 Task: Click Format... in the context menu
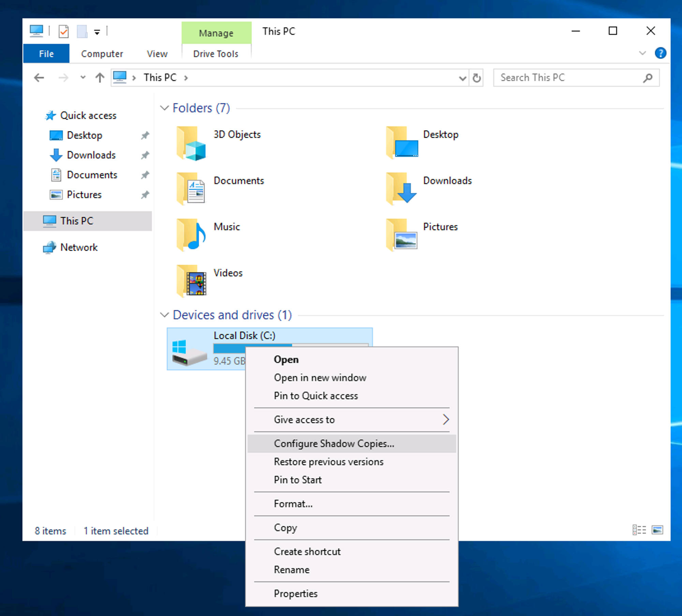click(293, 504)
